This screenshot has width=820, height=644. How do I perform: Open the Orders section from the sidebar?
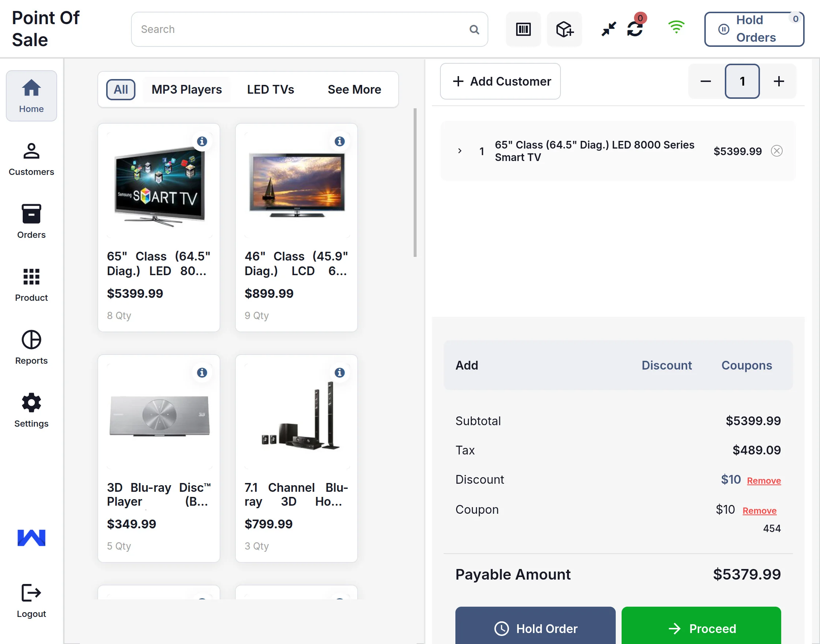pos(31,221)
